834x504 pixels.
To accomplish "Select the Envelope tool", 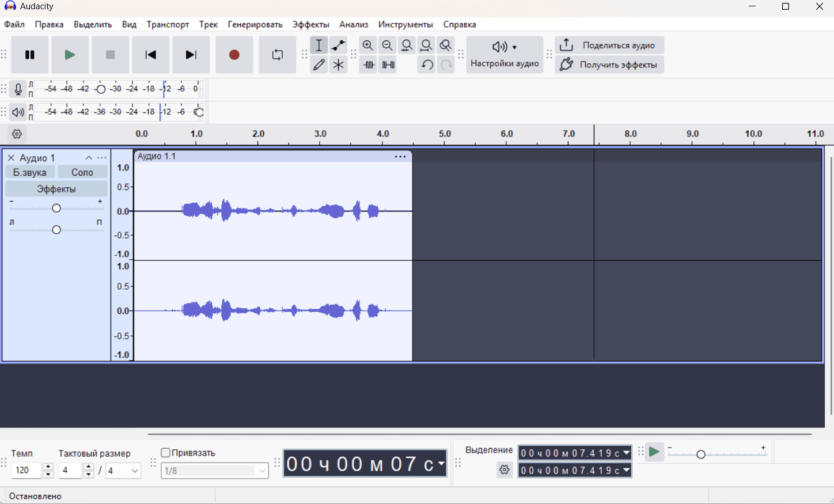I will pyautogui.click(x=338, y=46).
